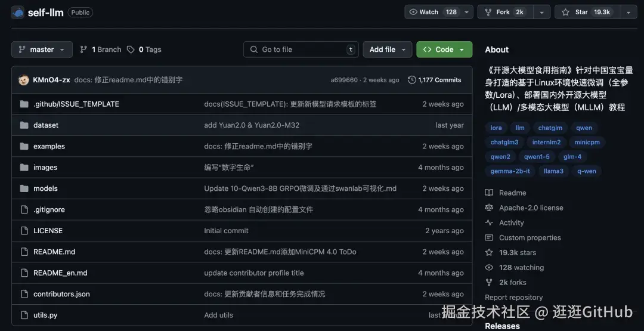Open the utils.py file
The width and height of the screenshot is (644, 331).
click(x=45, y=315)
